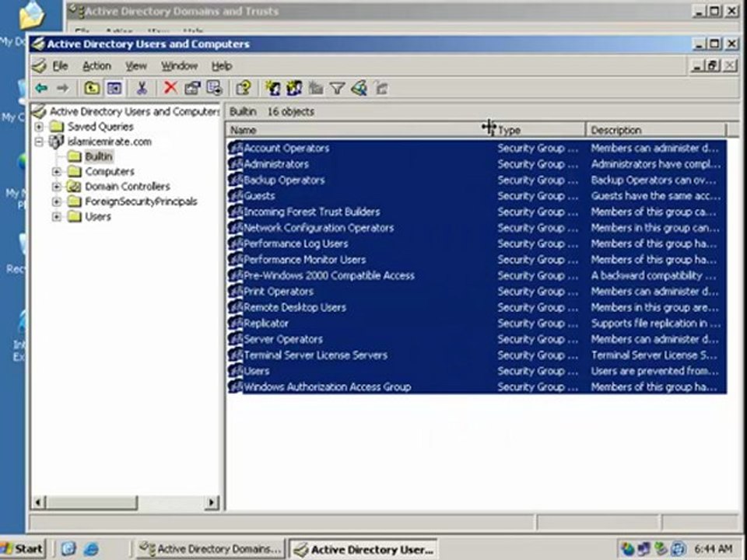Click the Domain Controllers folder icon
The height and width of the screenshot is (560, 747).
coord(74,186)
